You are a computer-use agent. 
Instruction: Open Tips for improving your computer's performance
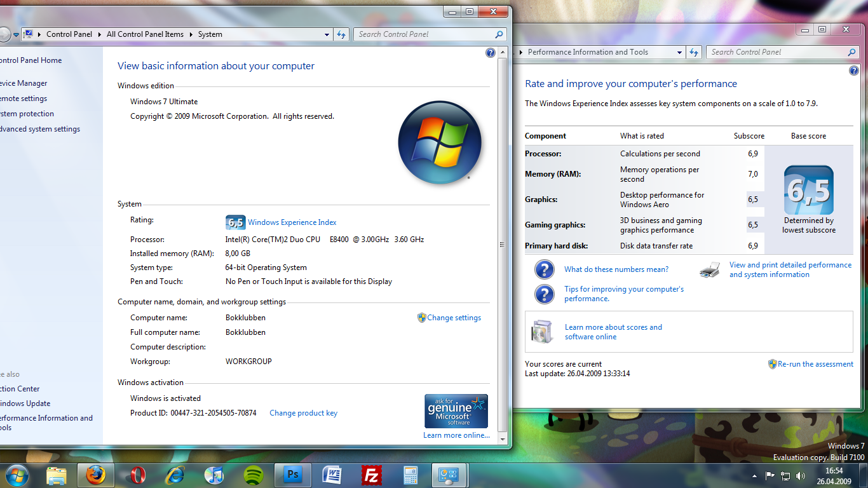[624, 294]
